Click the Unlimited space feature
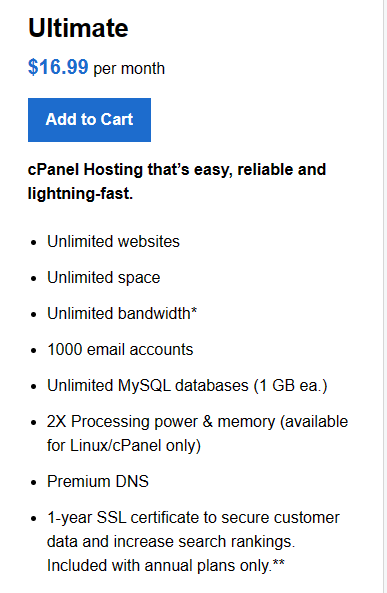The image size is (387, 593). pyautogui.click(x=103, y=278)
